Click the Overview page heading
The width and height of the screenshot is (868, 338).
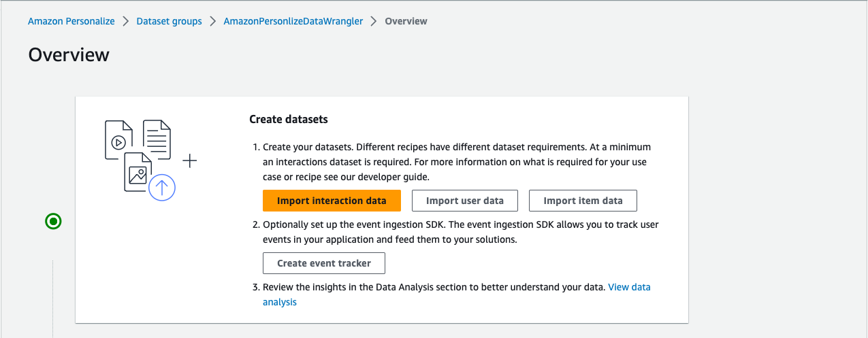pyautogui.click(x=69, y=55)
